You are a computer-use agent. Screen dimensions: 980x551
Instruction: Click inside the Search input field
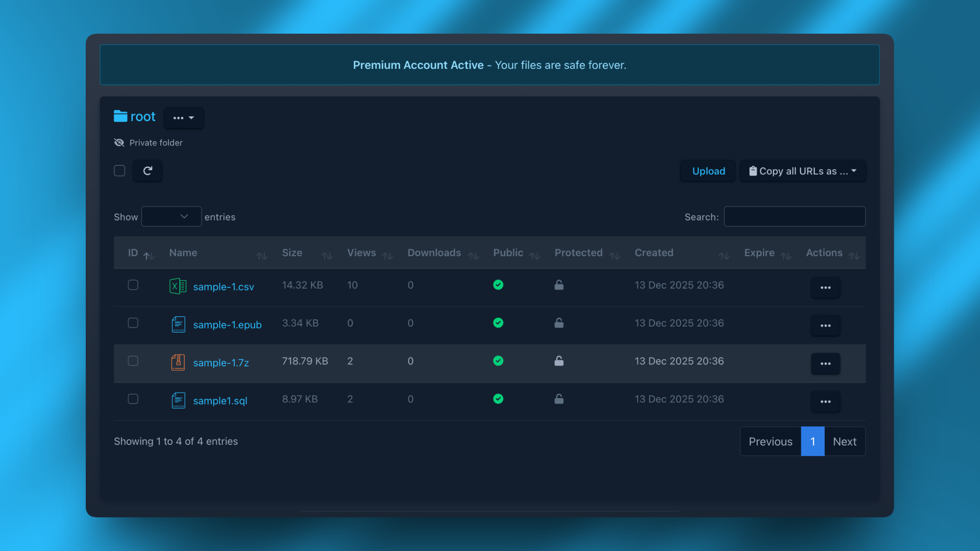(794, 216)
